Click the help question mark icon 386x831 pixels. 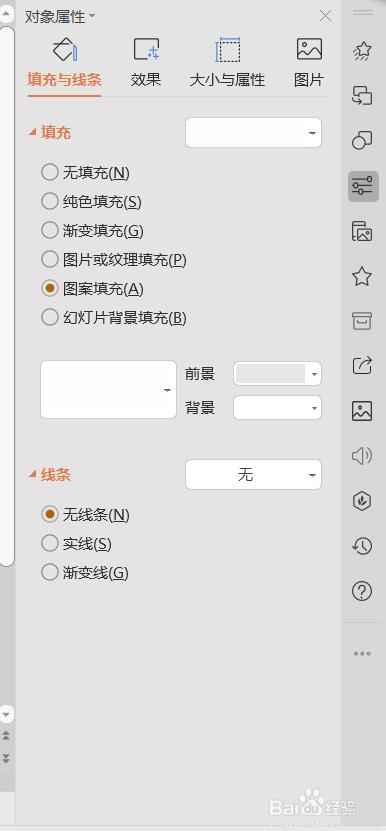click(362, 590)
